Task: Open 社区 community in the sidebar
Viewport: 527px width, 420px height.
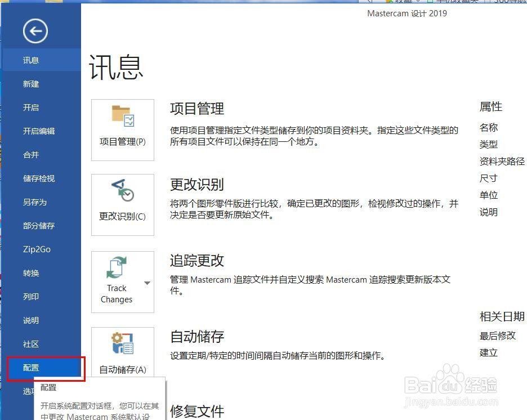Action: 41,344
